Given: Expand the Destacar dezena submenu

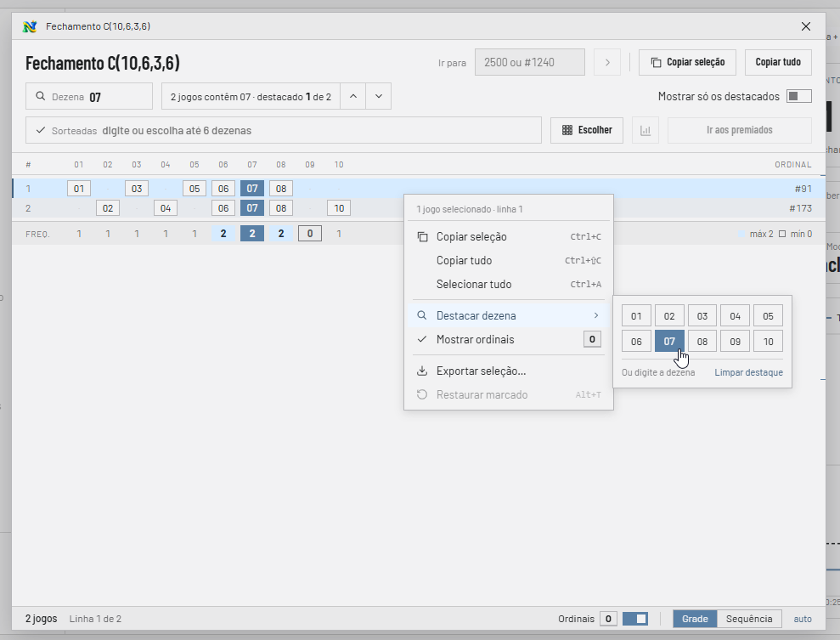Looking at the screenshot, I should 509,315.
